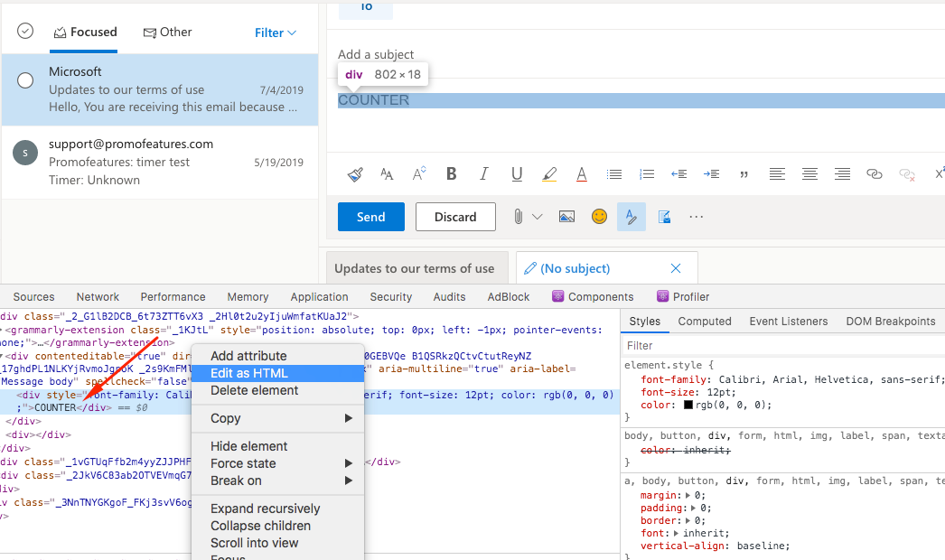Screen dimensions: 945x560
Task: Switch to the Focused inbox tab
Action: click(x=85, y=32)
